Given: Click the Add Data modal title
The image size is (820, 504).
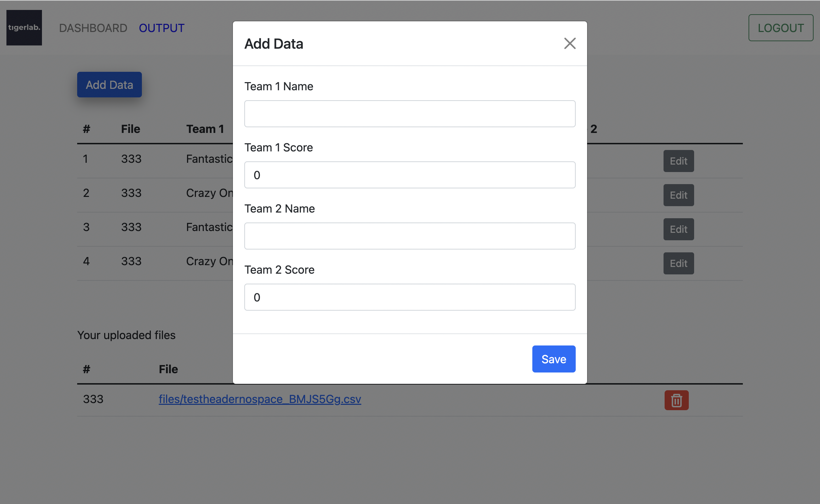Looking at the screenshot, I should [x=273, y=43].
